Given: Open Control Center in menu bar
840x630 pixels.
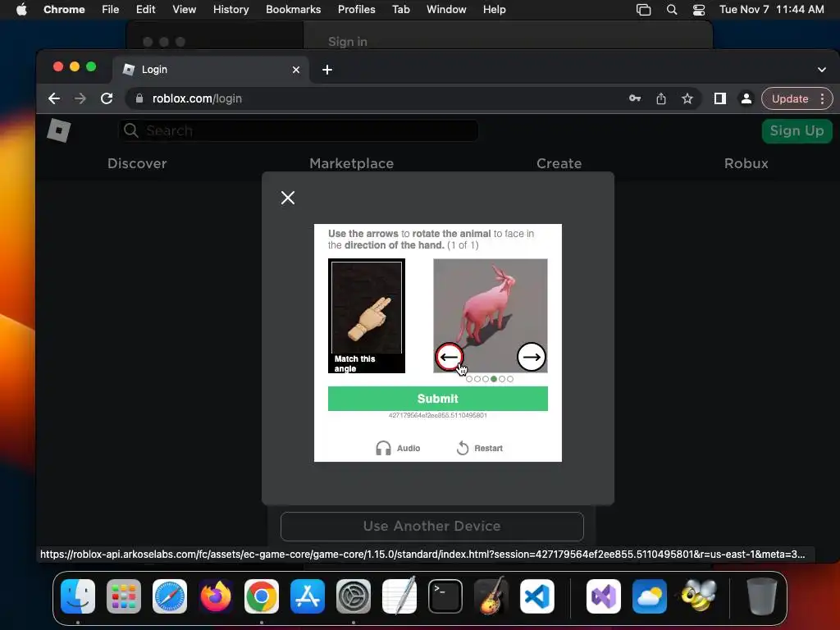Looking at the screenshot, I should pos(699,10).
